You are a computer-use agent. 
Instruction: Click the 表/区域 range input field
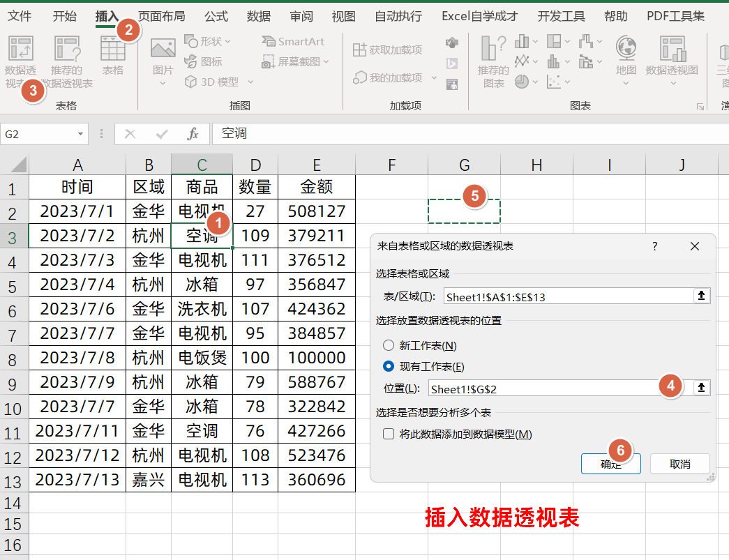568,296
